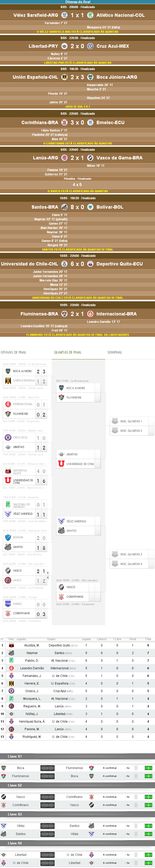Click Boca Júniors crest beside 2 x 3 score
Screen dimensions: 155x868
click(90, 77)
